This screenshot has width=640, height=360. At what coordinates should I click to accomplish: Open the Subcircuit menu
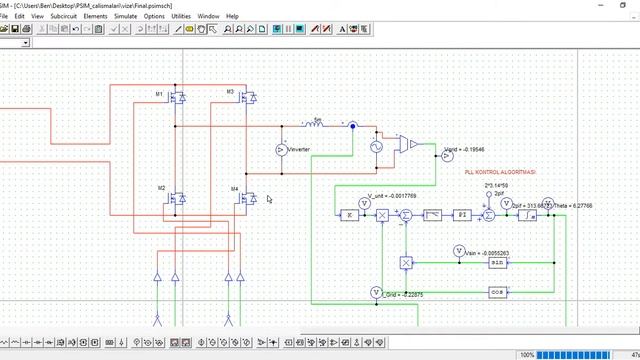(x=63, y=16)
